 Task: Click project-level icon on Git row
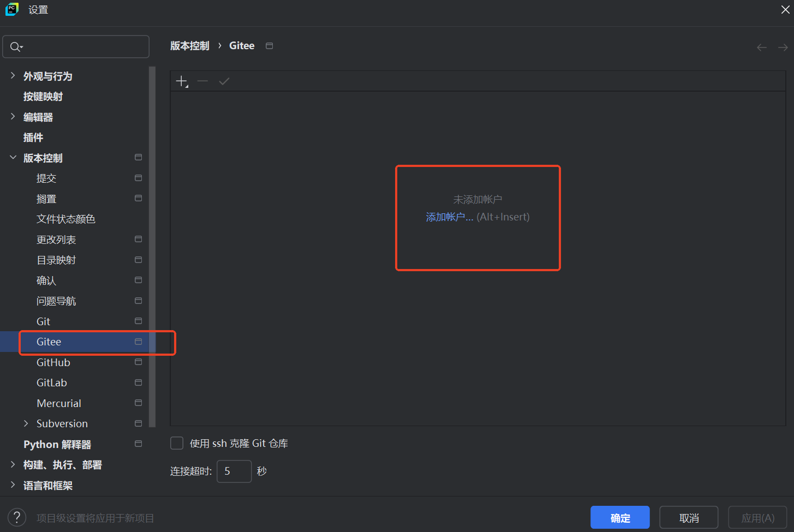click(138, 321)
